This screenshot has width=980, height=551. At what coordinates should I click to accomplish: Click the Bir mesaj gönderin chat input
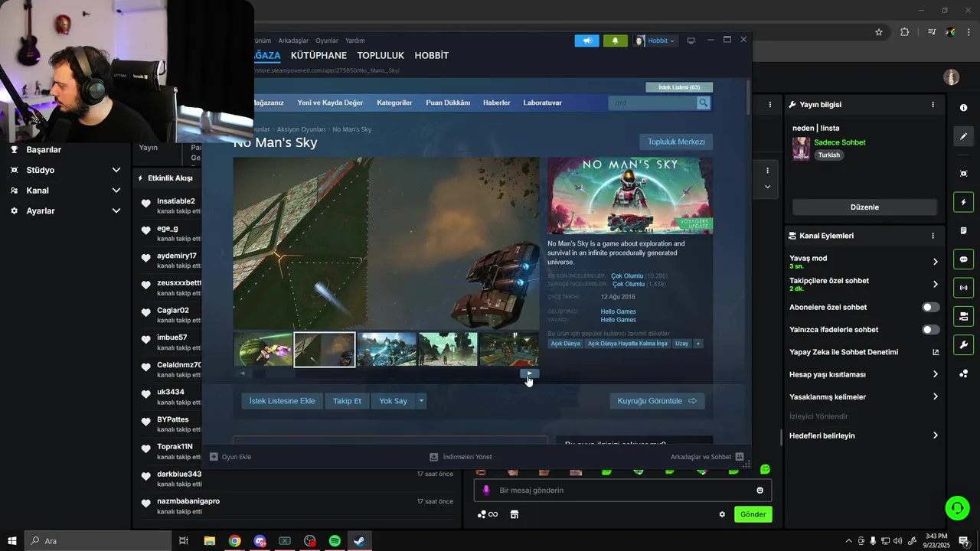pos(622,491)
